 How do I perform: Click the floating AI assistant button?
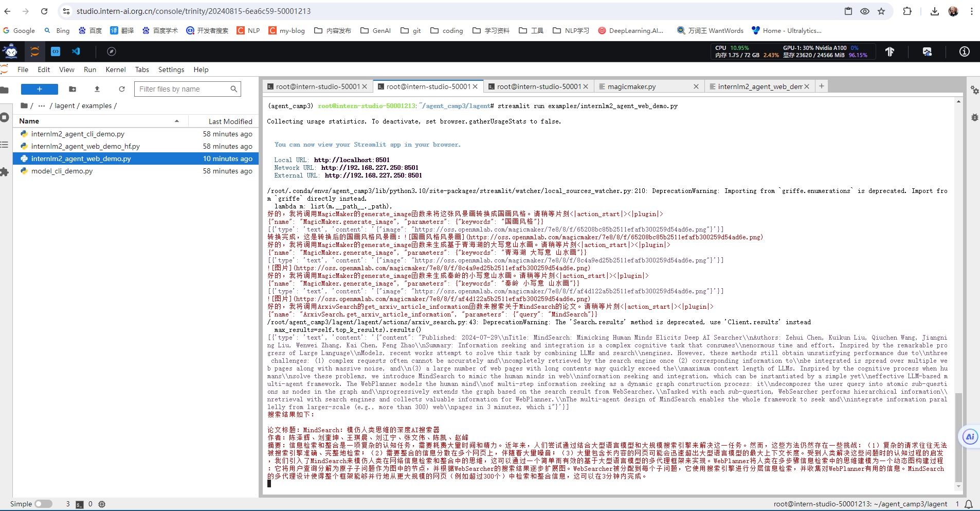pos(970,437)
